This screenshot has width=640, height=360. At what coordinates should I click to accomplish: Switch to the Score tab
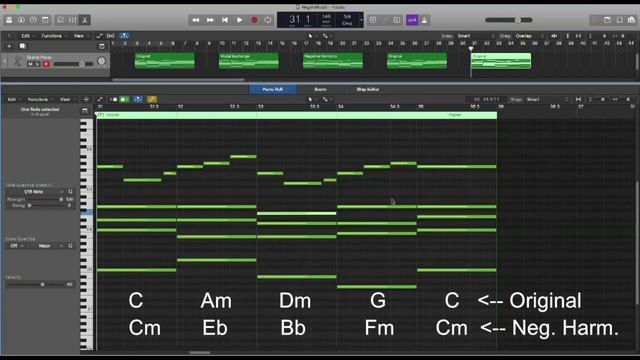click(x=320, y=89)
